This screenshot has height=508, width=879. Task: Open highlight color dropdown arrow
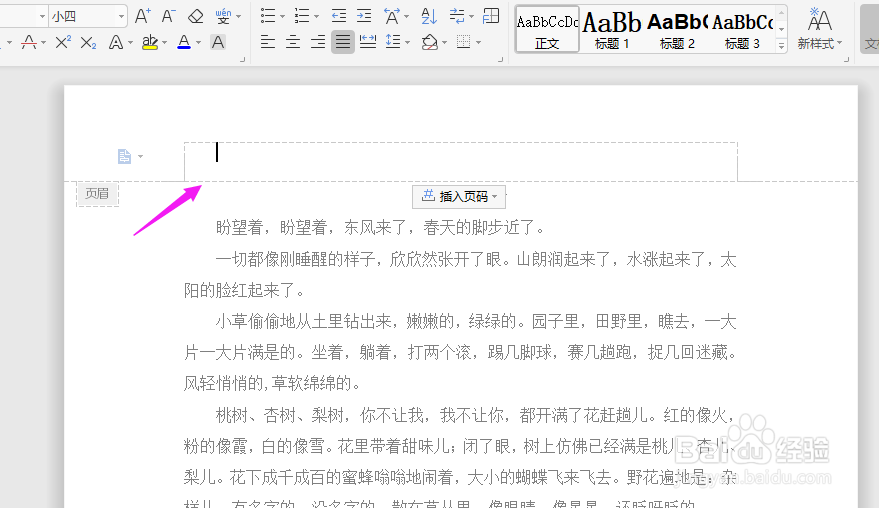164,43
